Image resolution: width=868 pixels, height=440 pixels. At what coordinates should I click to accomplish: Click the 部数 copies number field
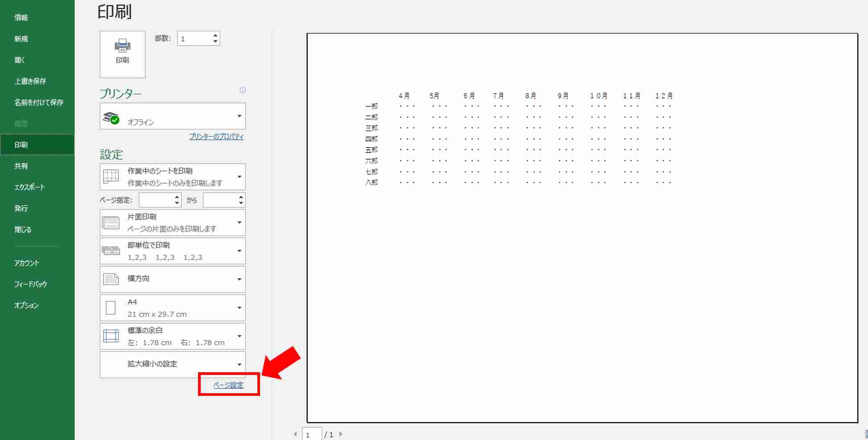[x=194, y=39]
